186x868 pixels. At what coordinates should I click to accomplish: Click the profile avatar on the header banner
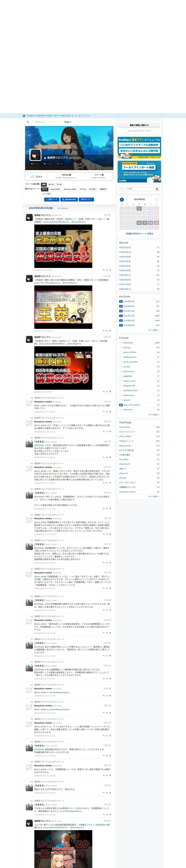[x=35, y=155]
